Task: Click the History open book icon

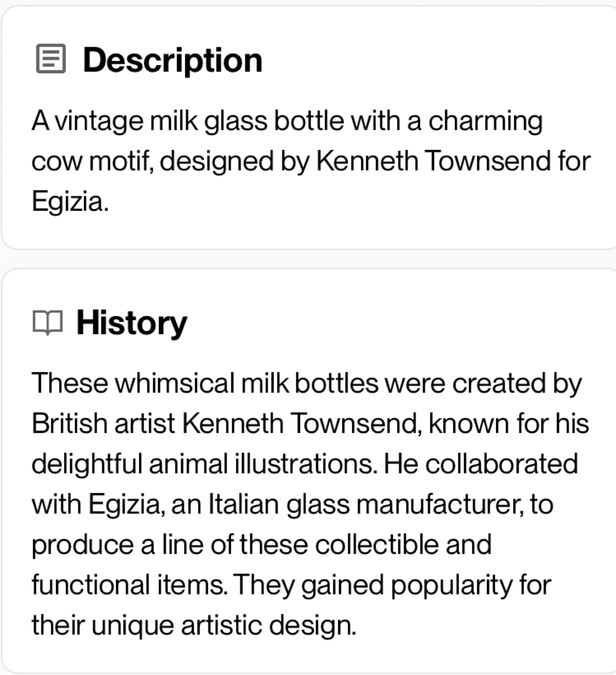Action: pos(47,322)
